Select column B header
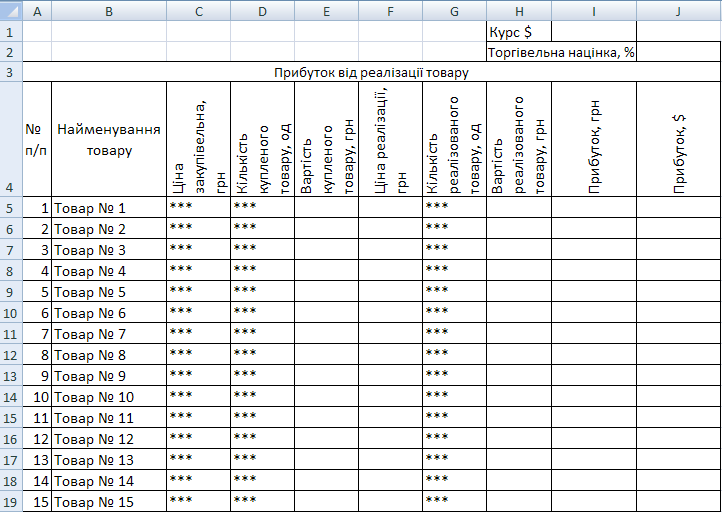 pyautogui.click(x=109, y=11)
